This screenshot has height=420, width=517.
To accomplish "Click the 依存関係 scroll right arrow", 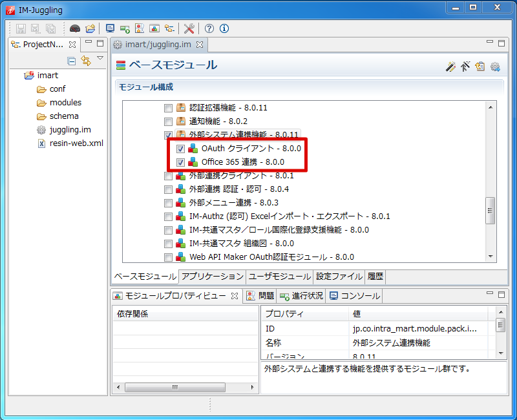I will point(253,387).
